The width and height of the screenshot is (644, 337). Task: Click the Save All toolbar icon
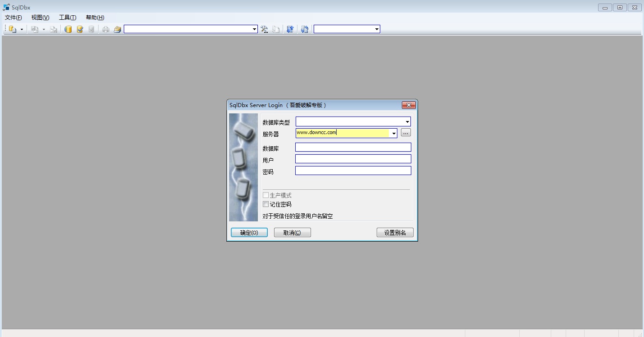pos(54,29)
